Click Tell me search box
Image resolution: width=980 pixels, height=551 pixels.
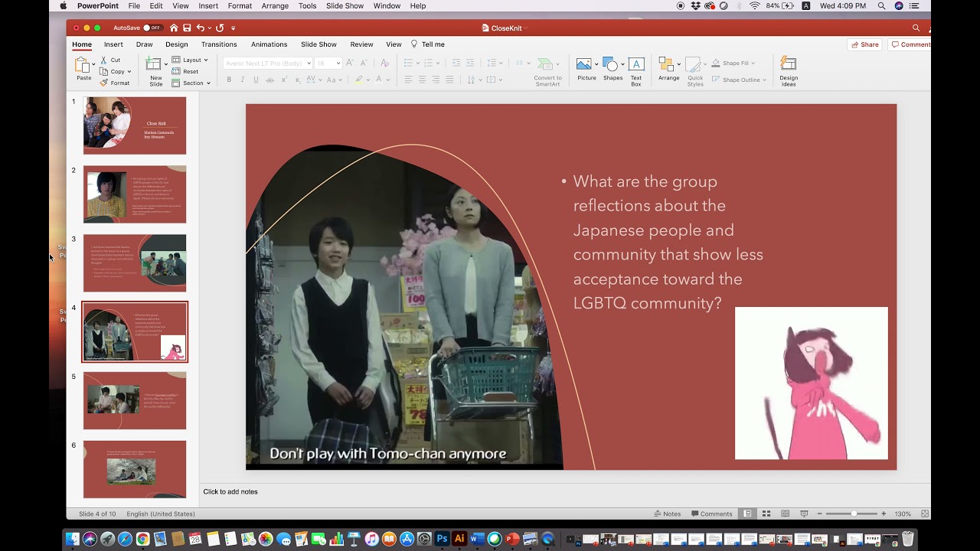pyautogui.click(x=428, y=44)
